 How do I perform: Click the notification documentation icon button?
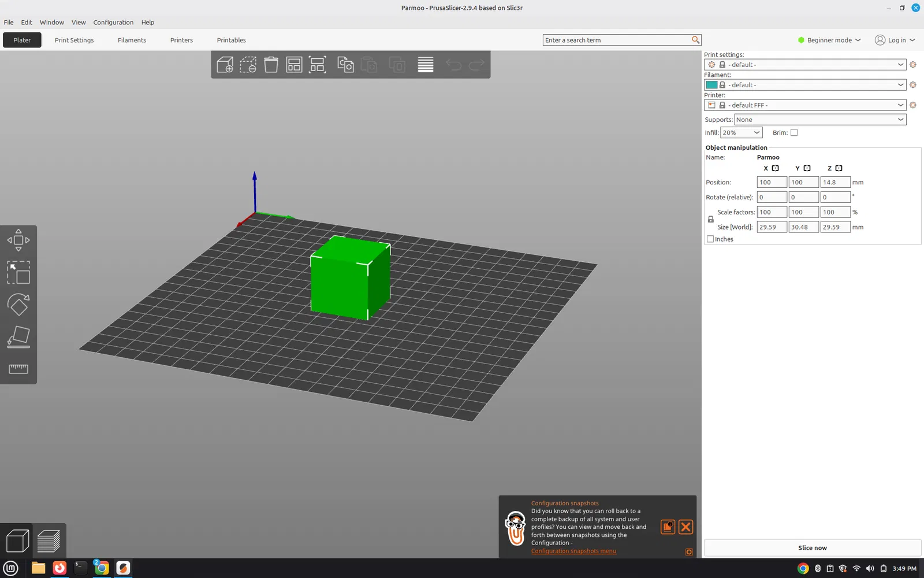pyautogui.click(x=668, y=527)
